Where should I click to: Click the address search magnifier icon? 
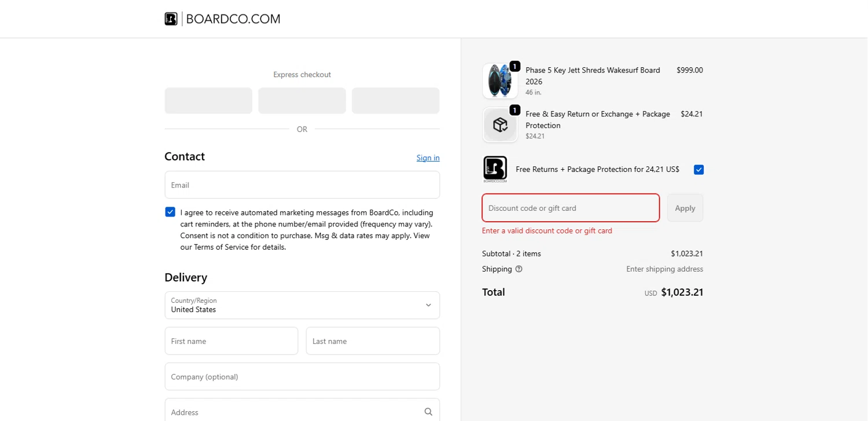click(x=428, y=412)
